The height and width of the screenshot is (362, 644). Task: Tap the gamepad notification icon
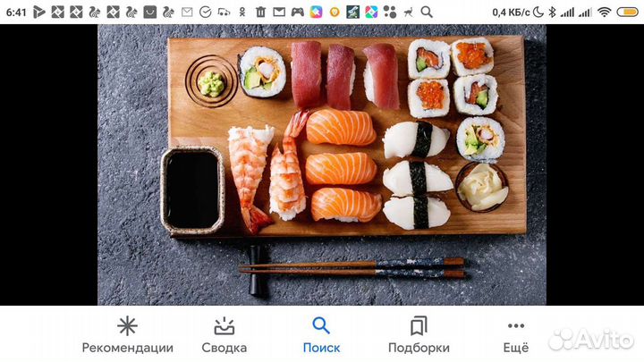[x=298, y=13]
